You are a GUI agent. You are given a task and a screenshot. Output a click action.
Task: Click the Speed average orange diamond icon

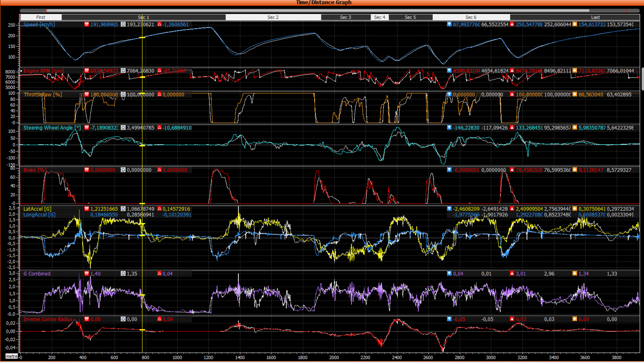point(575,24)
